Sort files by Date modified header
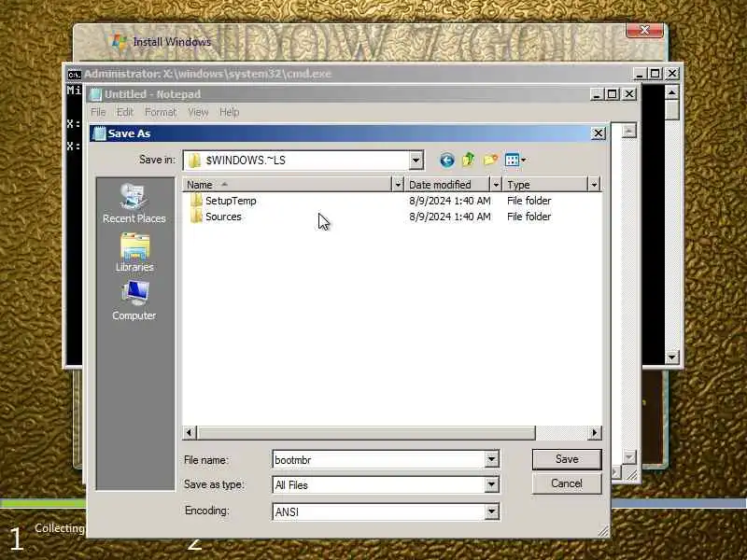Viewport: 747px width, 560px height. 447,184
